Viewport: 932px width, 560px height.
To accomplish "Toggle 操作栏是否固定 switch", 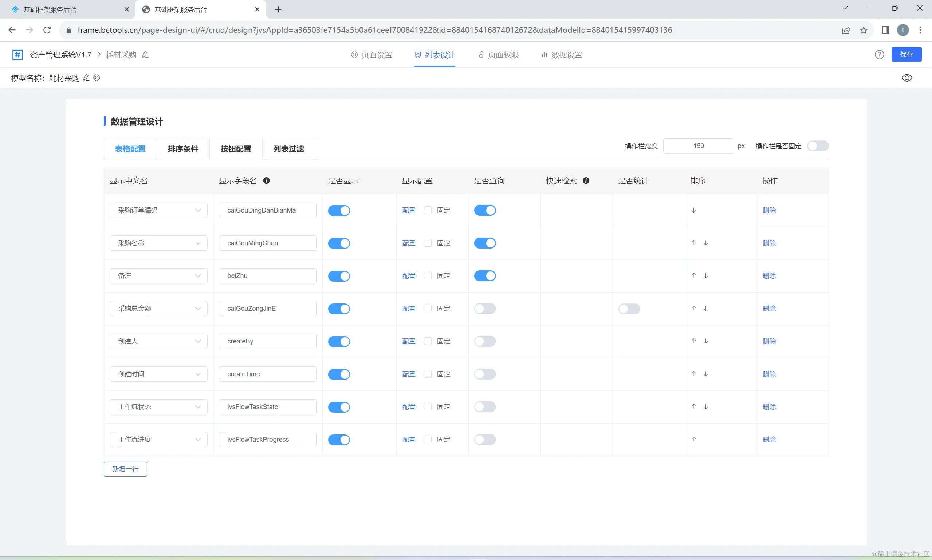I will 818,146.
